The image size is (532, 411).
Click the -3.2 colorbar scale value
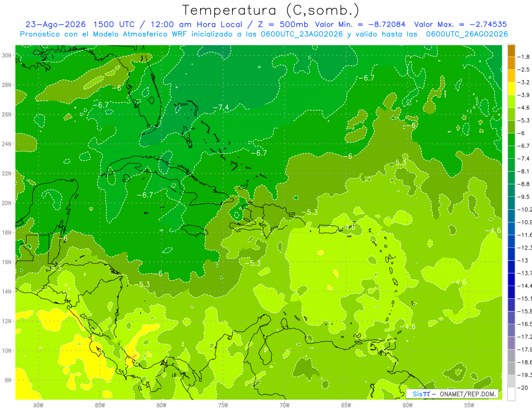point(523,82)
